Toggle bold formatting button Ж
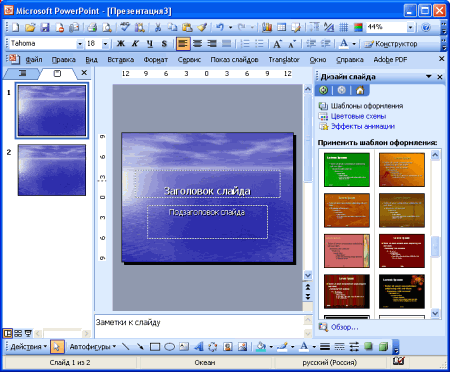Viewport: 450px width, 372px height. (121, 44)
